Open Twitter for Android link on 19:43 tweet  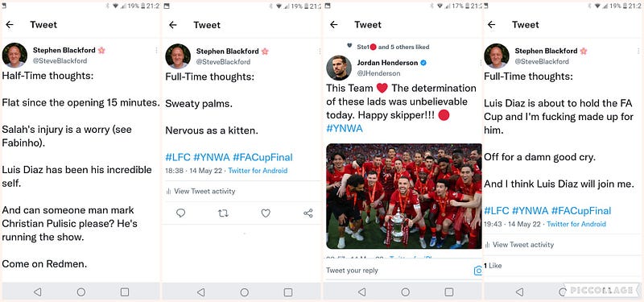[x=576, y=224]
